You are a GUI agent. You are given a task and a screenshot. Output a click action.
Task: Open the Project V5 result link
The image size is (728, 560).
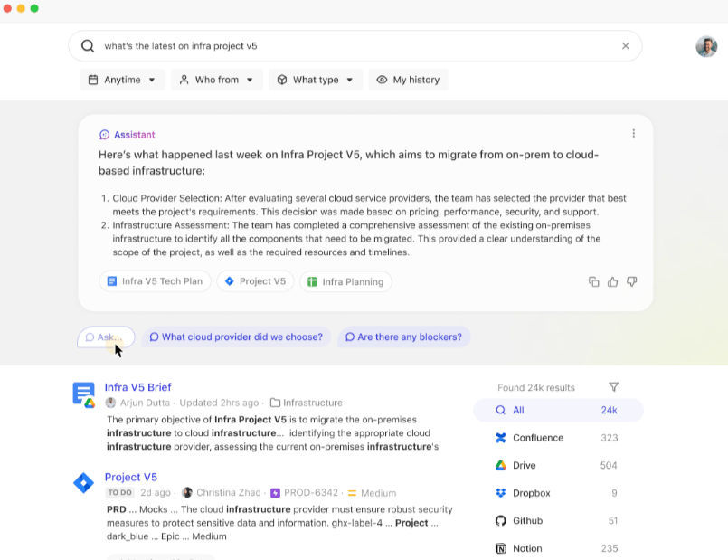(131, 478)
